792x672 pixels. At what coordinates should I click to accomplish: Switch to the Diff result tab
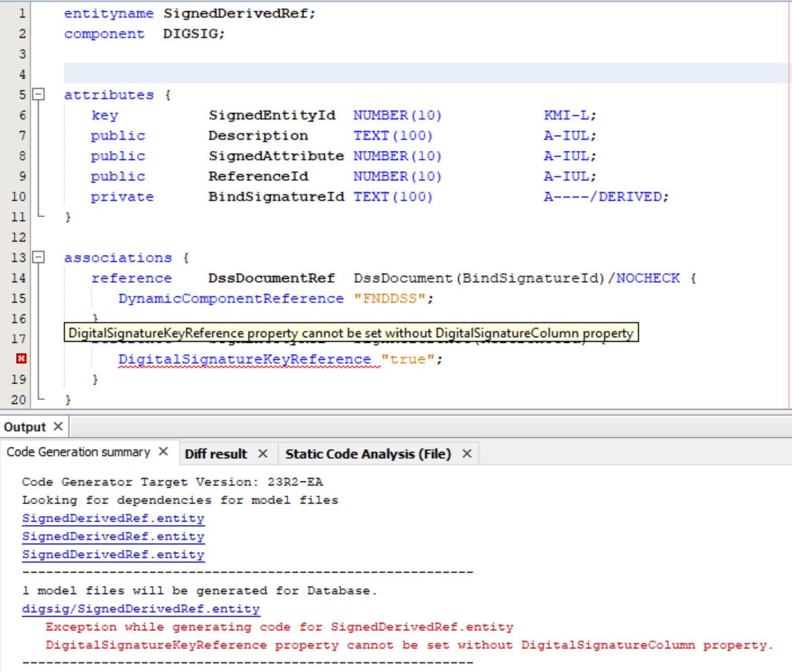point(216,453)
